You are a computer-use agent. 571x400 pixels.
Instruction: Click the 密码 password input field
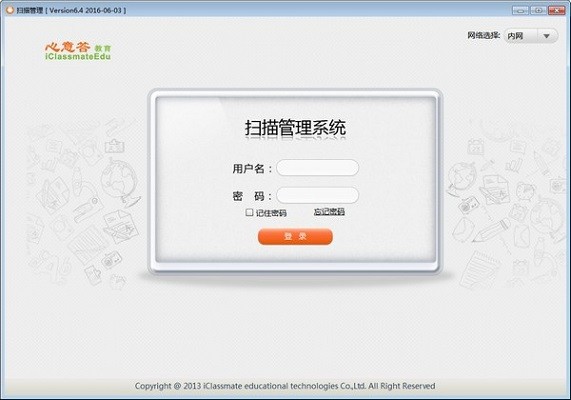[318, 196]
